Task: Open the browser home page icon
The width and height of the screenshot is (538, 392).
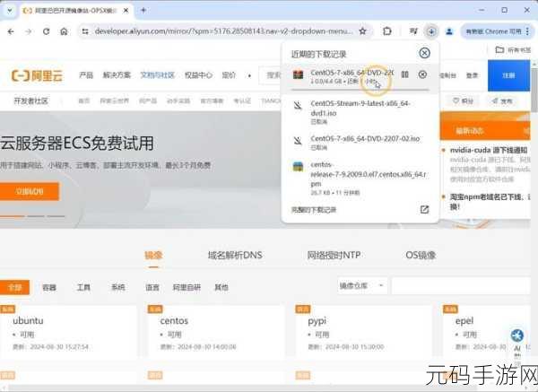Action: pos(64,31)
